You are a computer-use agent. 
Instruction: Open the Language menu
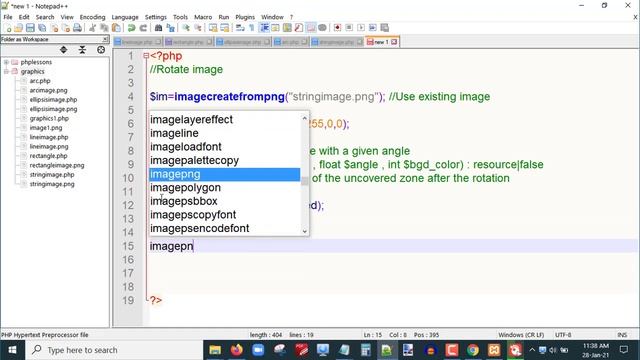click(x=125, y=17)
